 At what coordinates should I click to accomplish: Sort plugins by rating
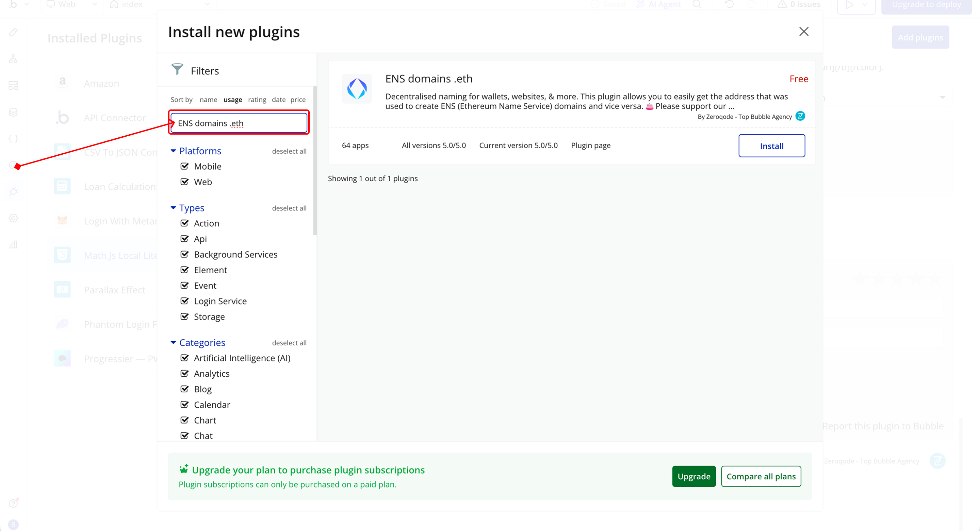pos(257,100)
